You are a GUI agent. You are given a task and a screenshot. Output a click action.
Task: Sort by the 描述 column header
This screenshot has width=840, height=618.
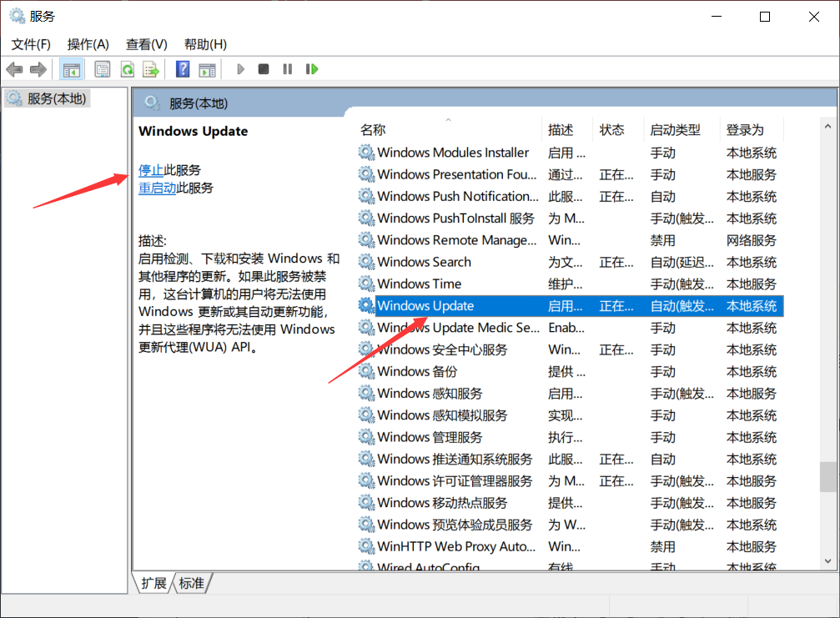(567, 129)
